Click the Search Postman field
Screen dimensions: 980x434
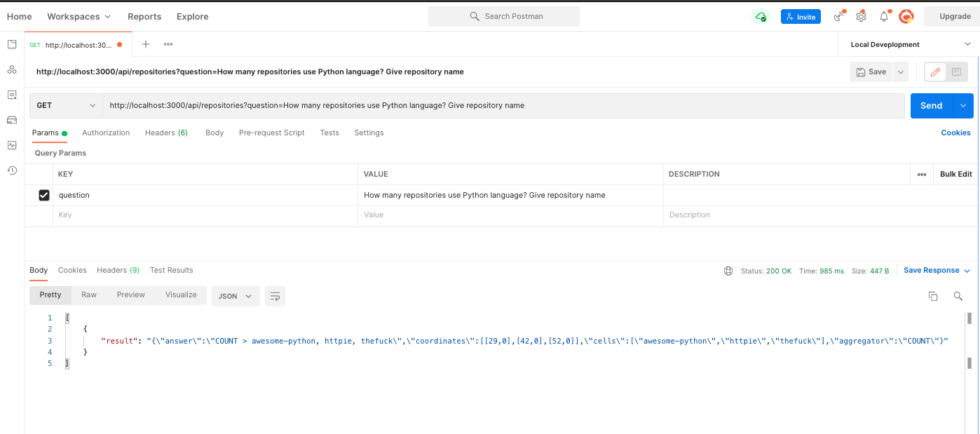tap(504, 16)
